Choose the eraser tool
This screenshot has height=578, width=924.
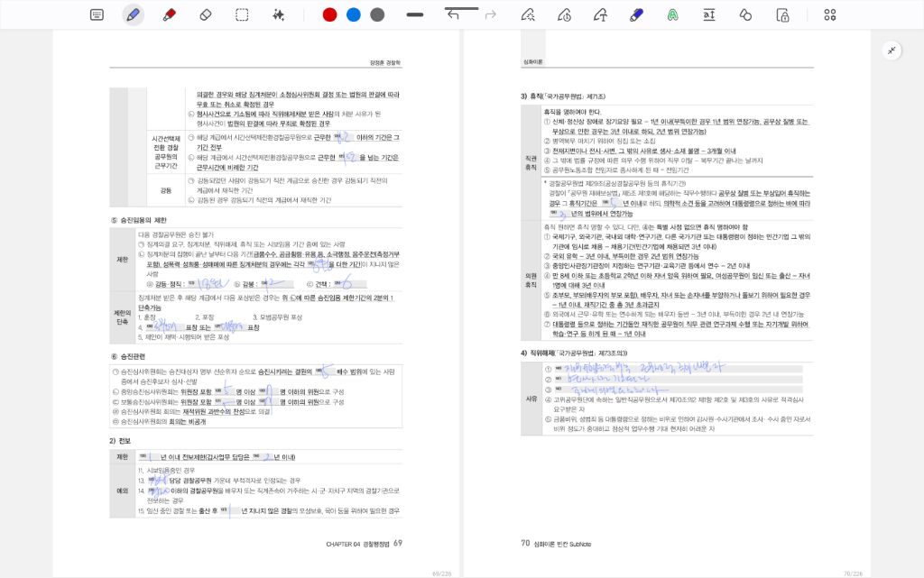pyautogui.click(x=206, y=14)
